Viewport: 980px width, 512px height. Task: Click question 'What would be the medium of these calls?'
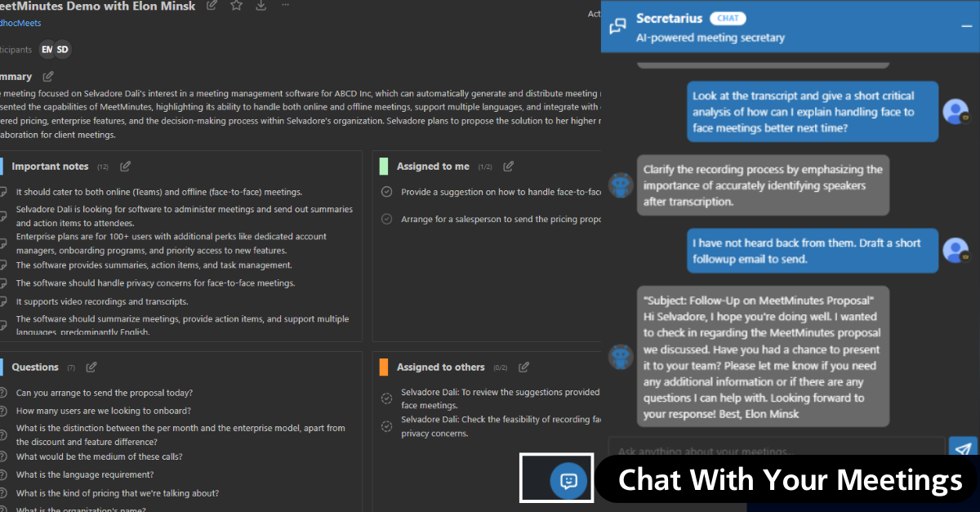point(100,456)
